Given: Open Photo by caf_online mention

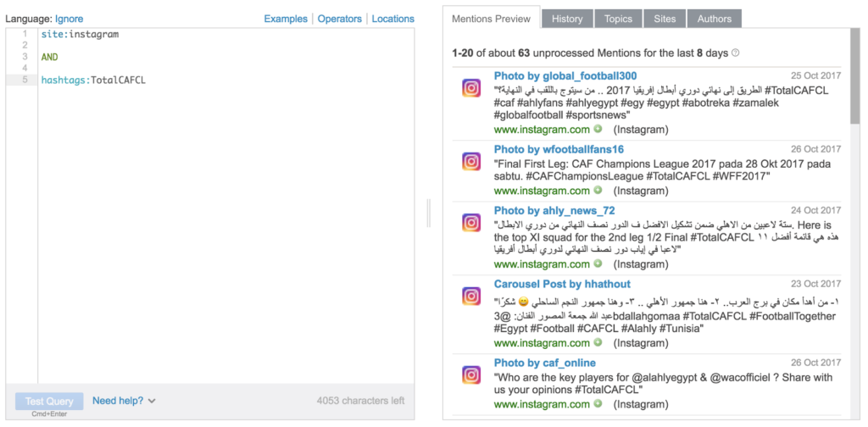Looking at the screenshot, I should point(544,363).
